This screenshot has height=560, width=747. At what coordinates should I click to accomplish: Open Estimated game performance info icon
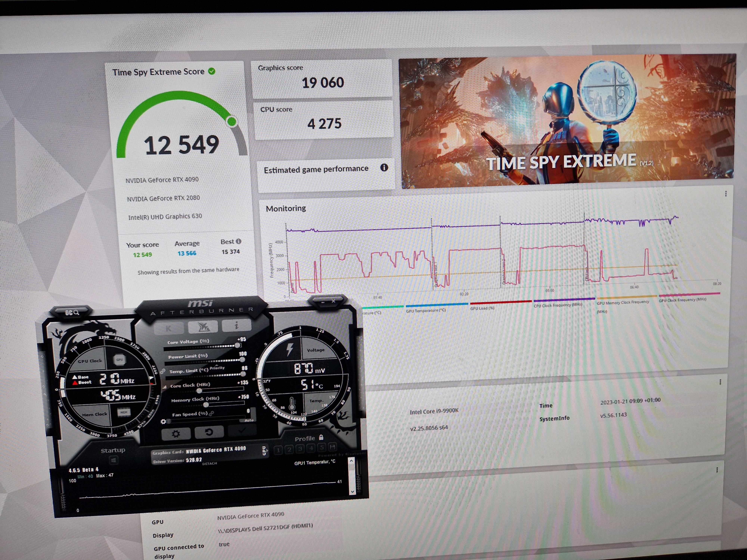[384, 167]
